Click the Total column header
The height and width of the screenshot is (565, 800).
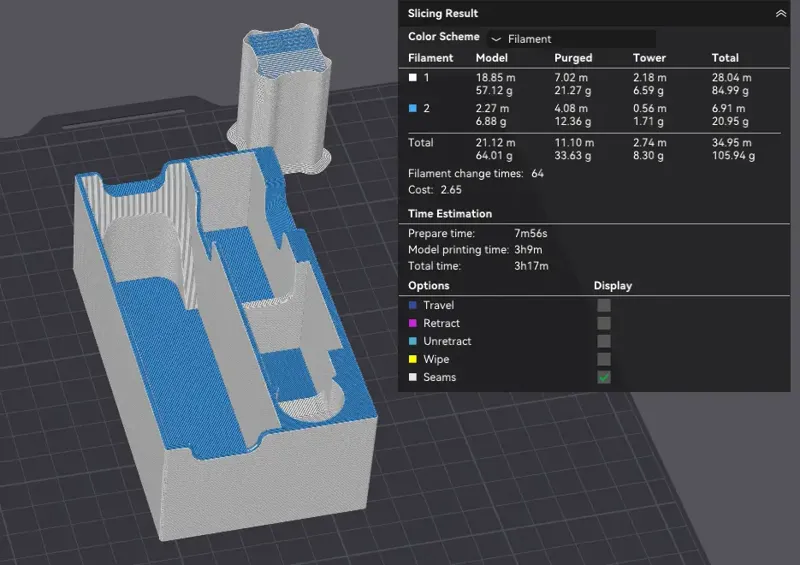(725, 58)
